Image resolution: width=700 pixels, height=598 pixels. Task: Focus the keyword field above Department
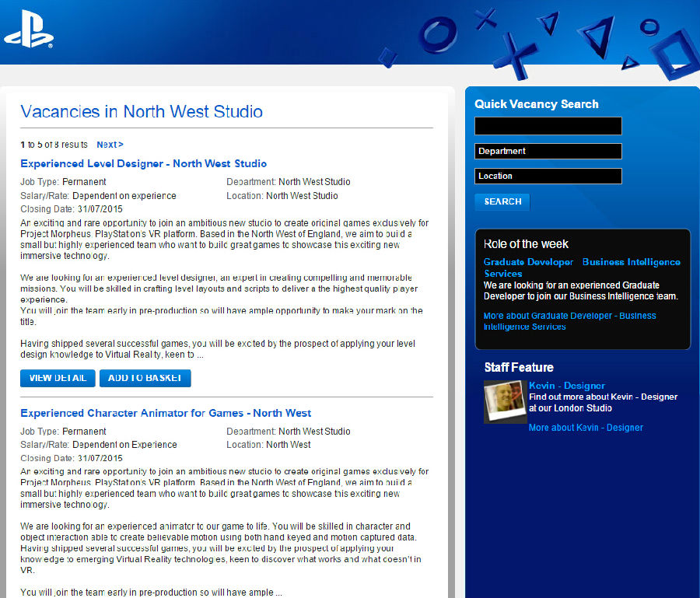(548, 126)
